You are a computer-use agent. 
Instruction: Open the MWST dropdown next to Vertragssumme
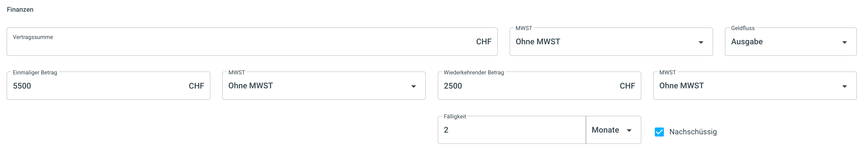pyautogui.click(x=600, y=42)
